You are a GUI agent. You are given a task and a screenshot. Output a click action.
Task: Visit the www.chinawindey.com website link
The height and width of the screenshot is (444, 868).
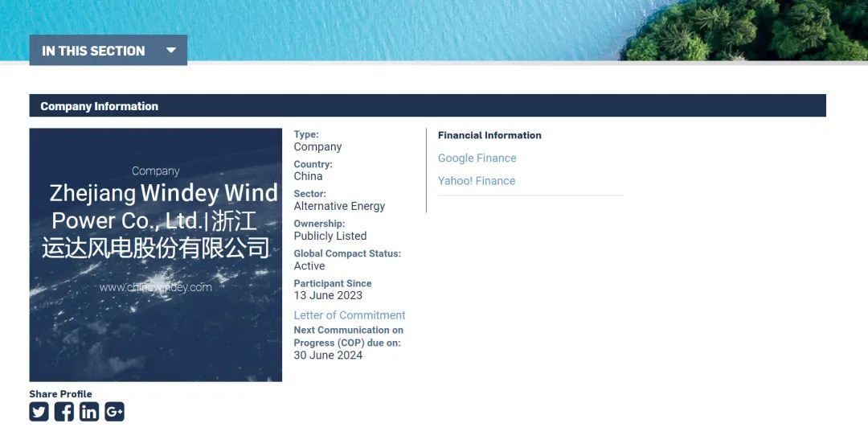[x=156, y=287]
